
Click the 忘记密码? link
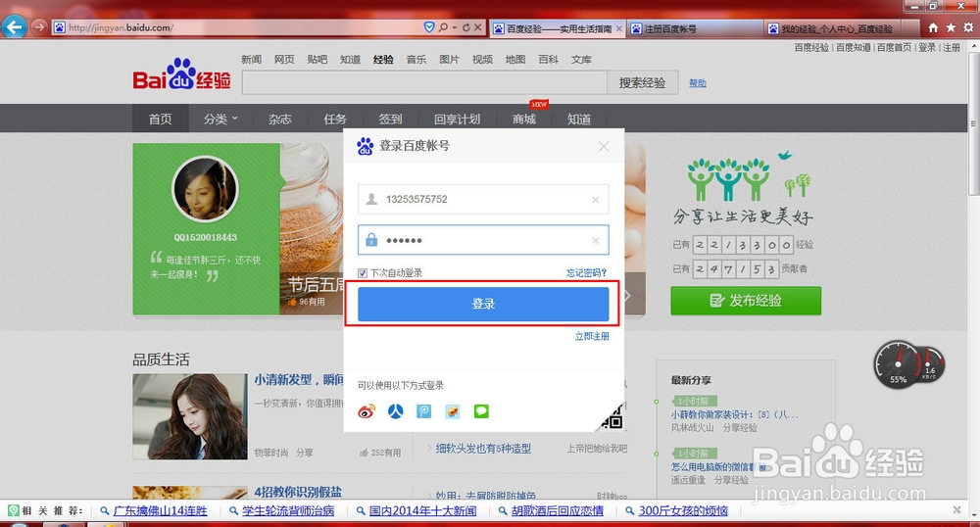click(586, 273)
